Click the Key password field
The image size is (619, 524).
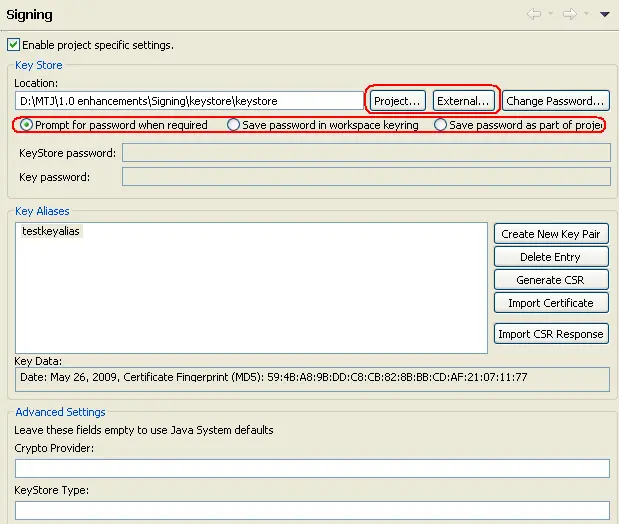[x=366, y=177]
